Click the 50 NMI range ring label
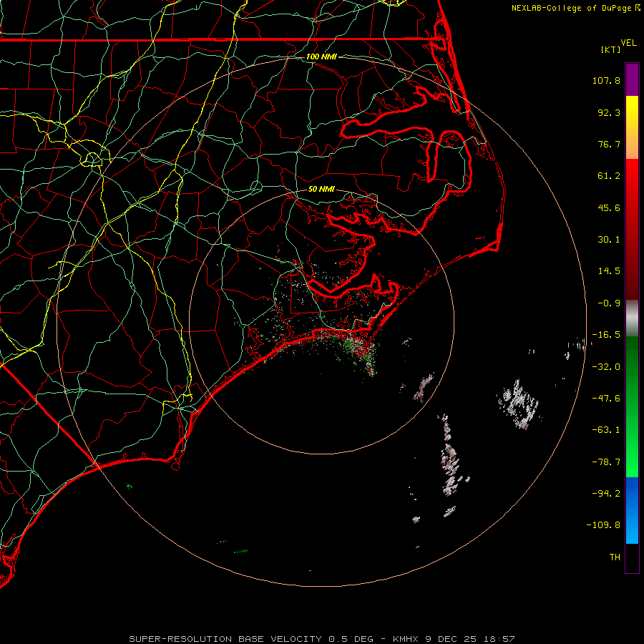The image size is (644, 644). [x=321, y=189]
